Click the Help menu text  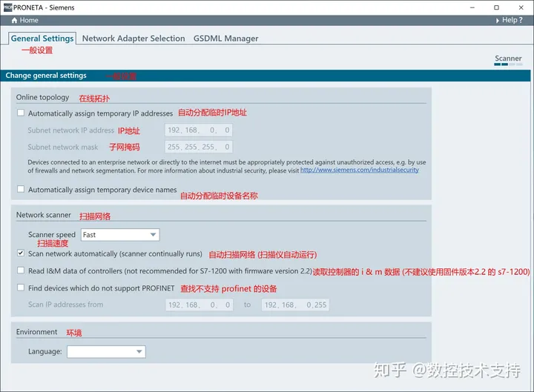pyautogui.click(x=512, y=20)
